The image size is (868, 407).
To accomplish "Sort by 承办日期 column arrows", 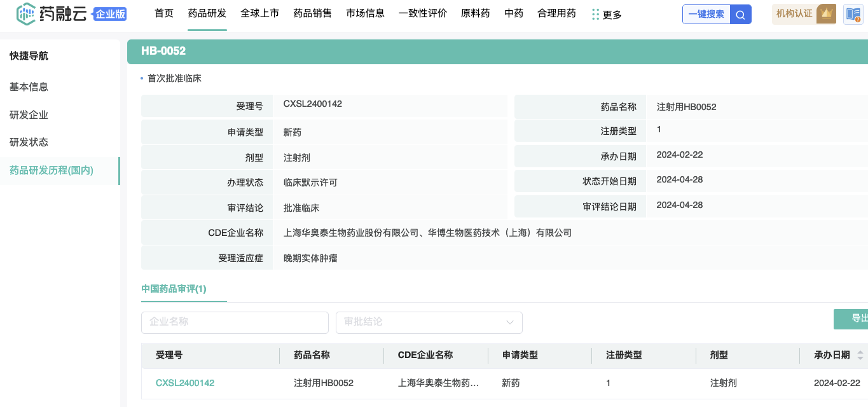I will (x=860, y=355).
